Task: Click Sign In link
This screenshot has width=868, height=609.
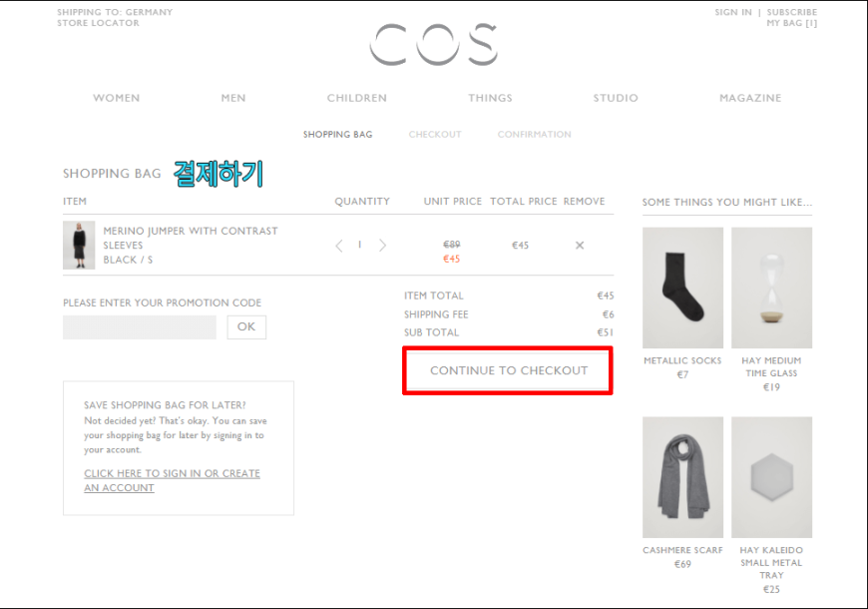Action: [x=733, y=12]
